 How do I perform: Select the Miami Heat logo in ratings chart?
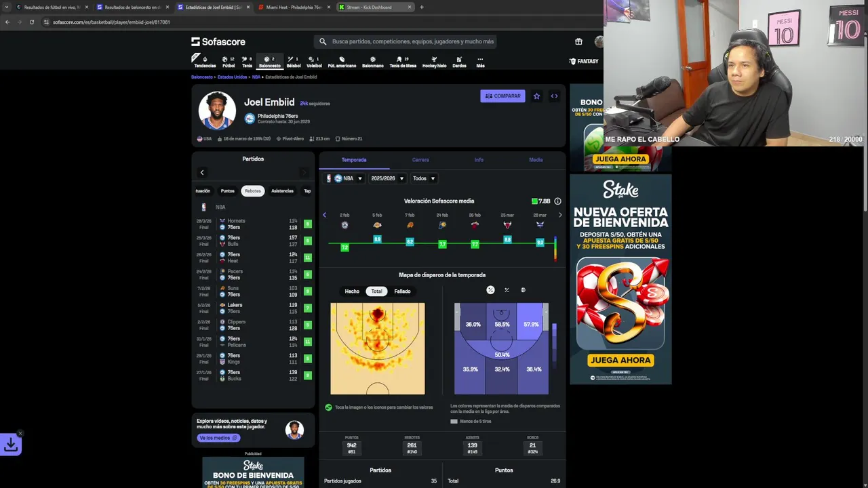coord(475,225)
